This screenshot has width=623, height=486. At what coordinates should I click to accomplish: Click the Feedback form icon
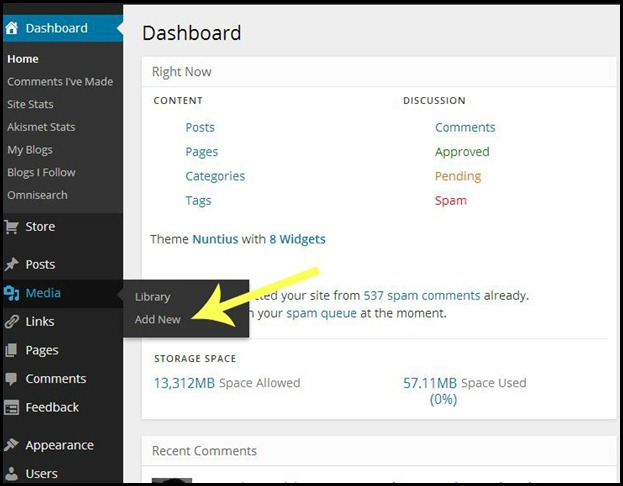(x=12, y=407)
